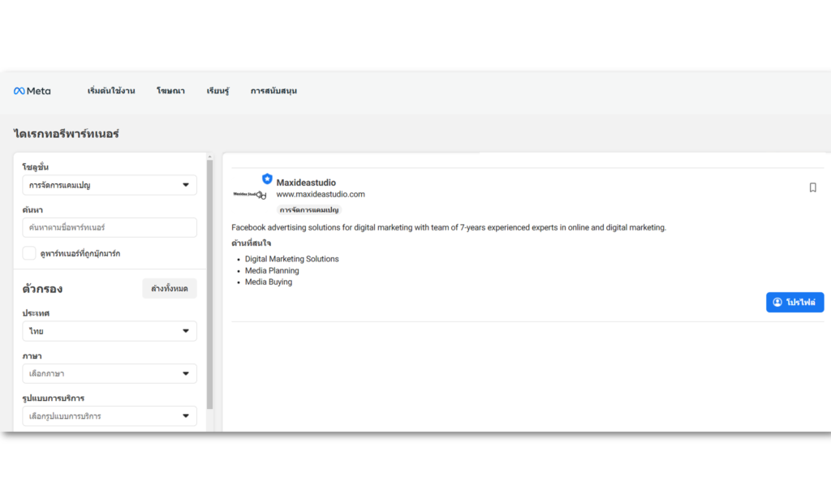The image size is (831, 504).
Task: Click the filter sidebar vertical scrollbar
Action: coord(210,284)
